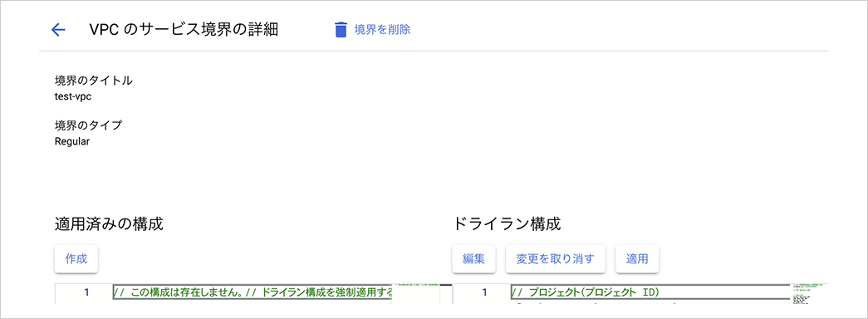
Task: Click the プロジェクト(プロジェクト ID) comment line
Action: pos(650,292)
